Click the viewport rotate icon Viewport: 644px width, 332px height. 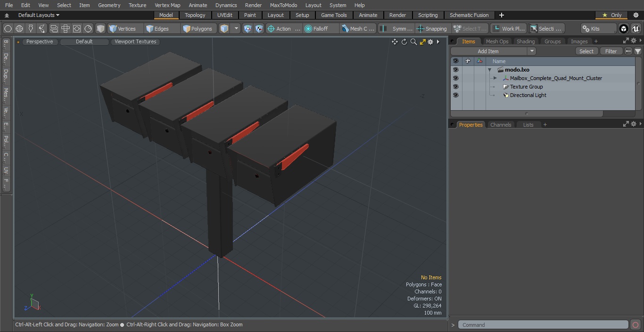(404, 42)
